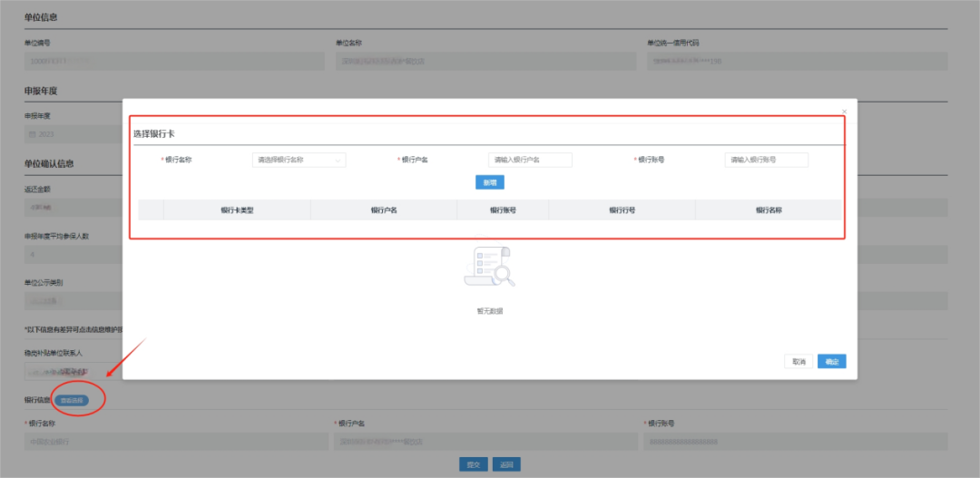Close the 选择银行卡 dialog with the X

pyautogui.click(x=844, y=112)
